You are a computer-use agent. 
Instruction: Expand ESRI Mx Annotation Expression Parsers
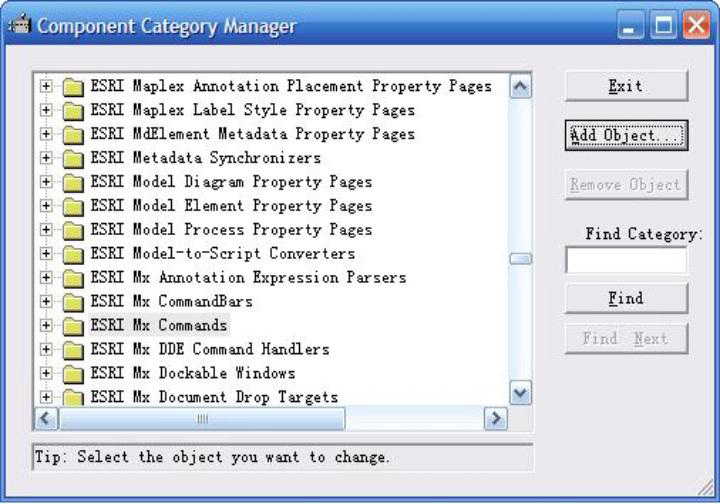point(46,277)
